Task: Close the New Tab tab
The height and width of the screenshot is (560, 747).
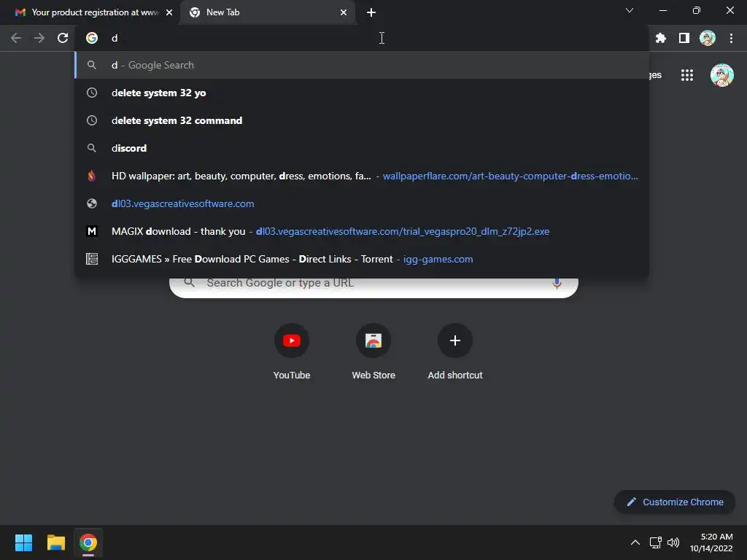Action: [x=344, y=12]
